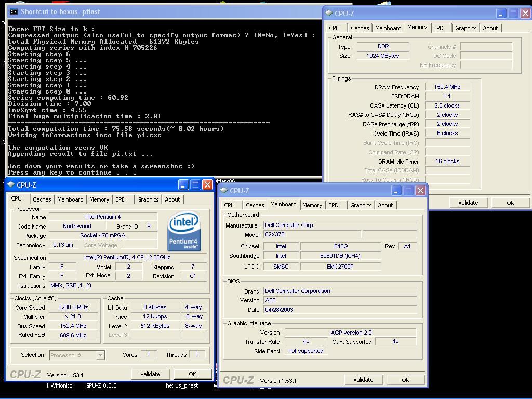Select SPD tab in CPU window
This screenshot has height=399, width=532.
point(121,199)
